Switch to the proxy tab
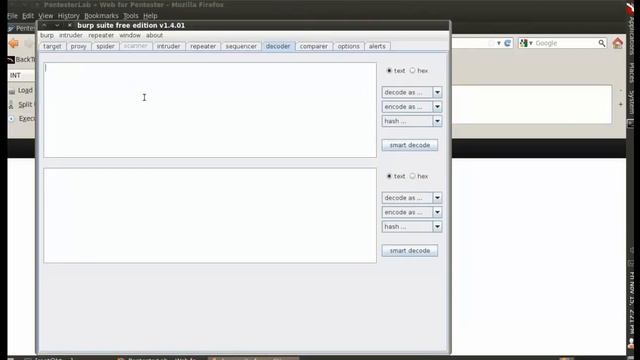 [x=78, y=46]
